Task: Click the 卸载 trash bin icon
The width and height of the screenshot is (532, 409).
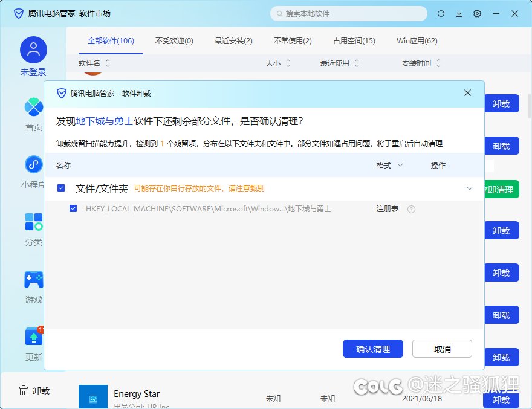Action: click(x=24, y=391)
